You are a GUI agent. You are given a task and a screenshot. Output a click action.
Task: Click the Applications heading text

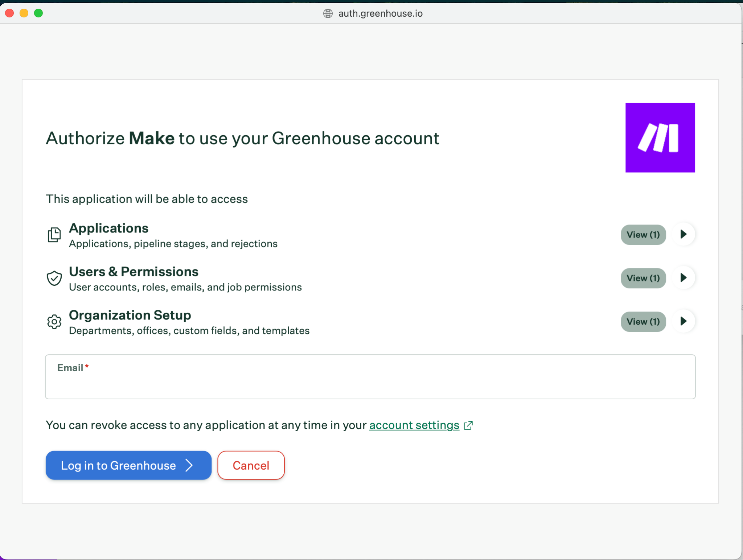click(x=109, y=228)
